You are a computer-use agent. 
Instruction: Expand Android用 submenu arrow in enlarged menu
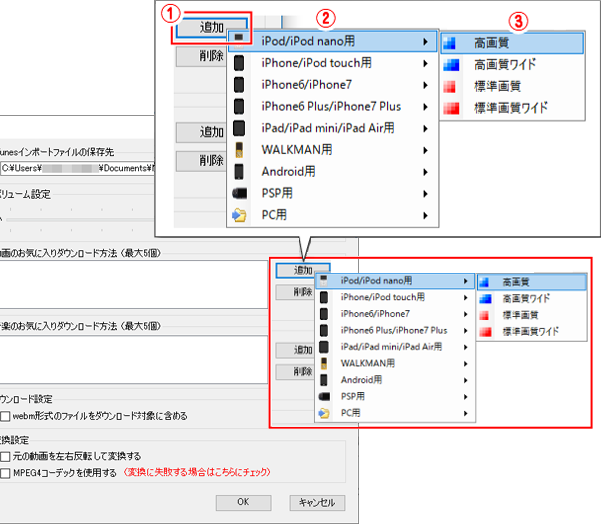(427, 171)
